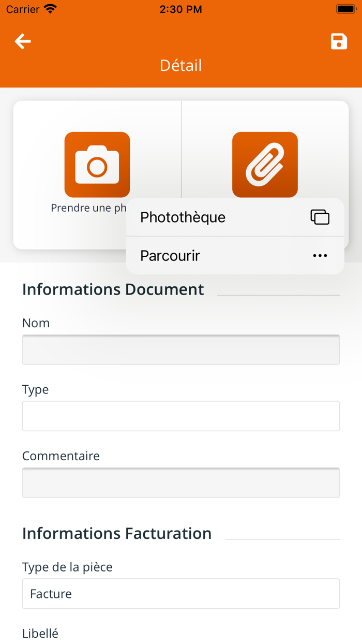Tap the Wi-Fi icon in status bar
The height and width of the screenshot is (644, 362).
[50, 9]
